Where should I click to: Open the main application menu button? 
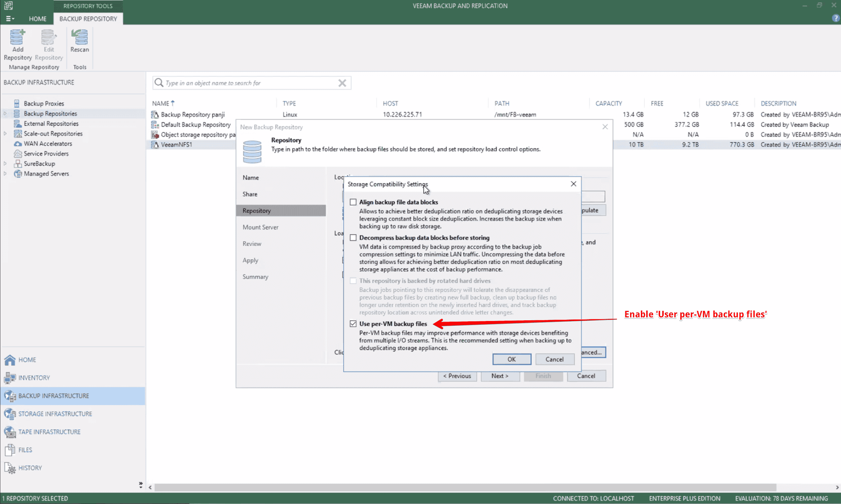click(10, 19)
